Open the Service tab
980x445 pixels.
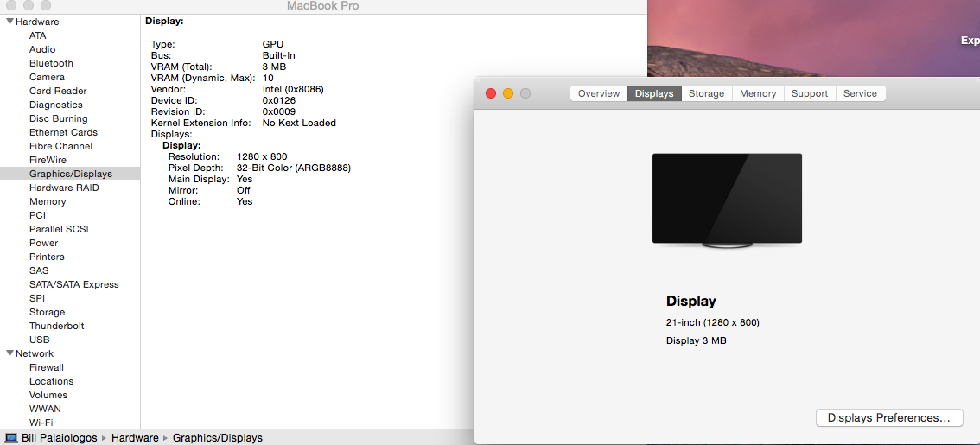click(x=860, y=93)
